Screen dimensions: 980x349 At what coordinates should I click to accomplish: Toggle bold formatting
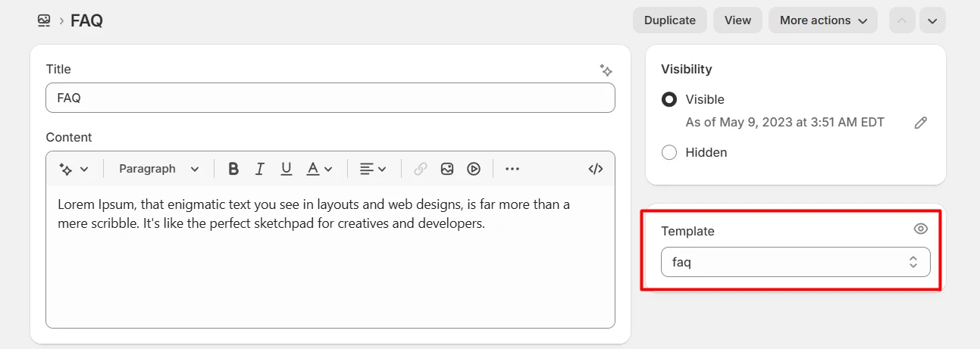[x=233, y=169]
